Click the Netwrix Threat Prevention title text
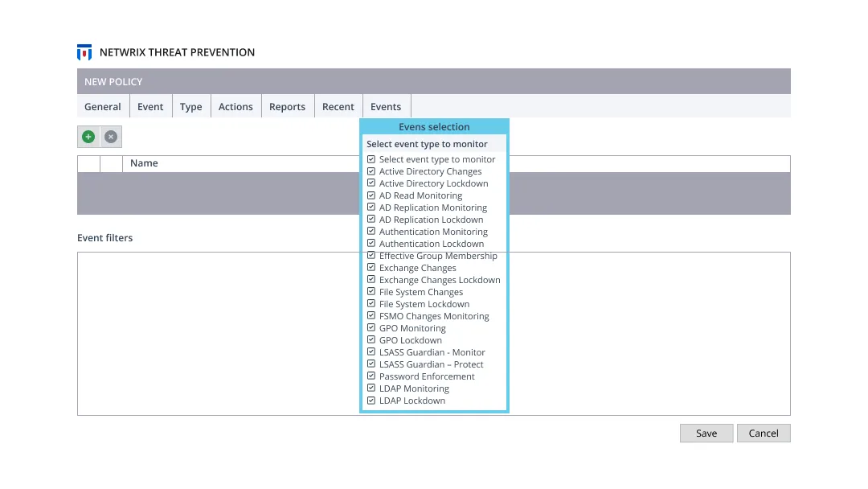Image resolution: width=868 pixels, height=489 pixels. (x=177, y=52)
